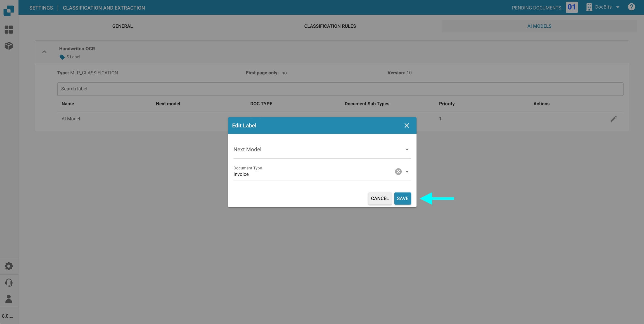Click the pending documents count badge
This screenshot has height=324, width=644.
coord(572,7)
